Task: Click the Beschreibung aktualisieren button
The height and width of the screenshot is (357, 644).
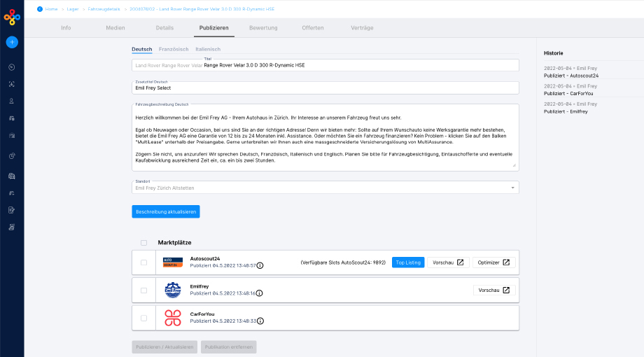Action: click(166, 211)
